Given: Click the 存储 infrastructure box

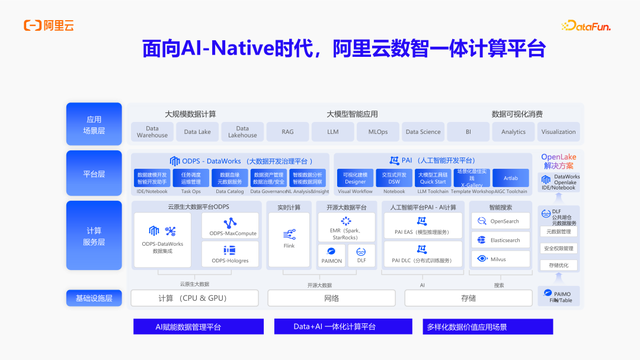Looking at the screenshot, I should [468, 298].
